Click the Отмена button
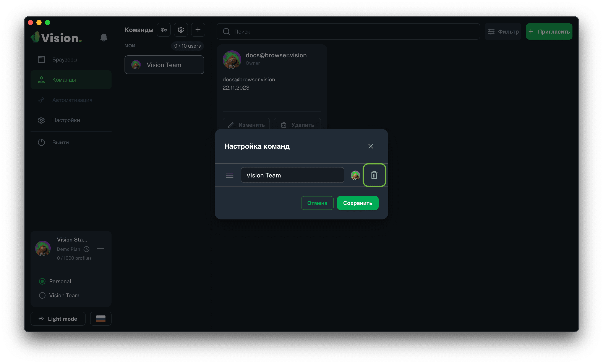 click(317, 203)
